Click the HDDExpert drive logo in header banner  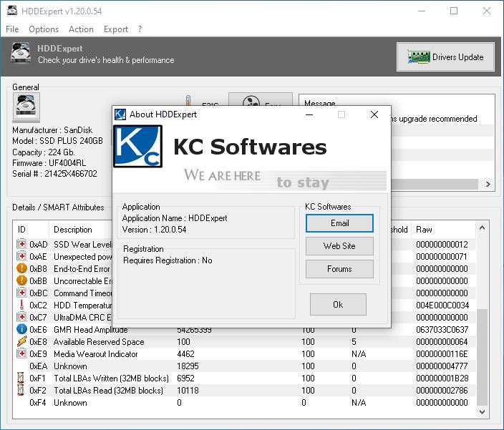click(21, 52)
